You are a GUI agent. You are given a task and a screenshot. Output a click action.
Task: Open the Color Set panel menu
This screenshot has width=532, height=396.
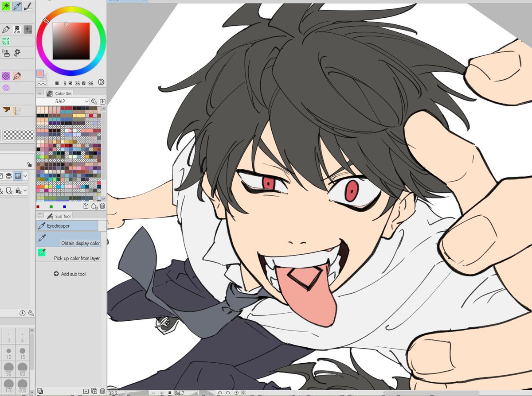tap(39, 93)
